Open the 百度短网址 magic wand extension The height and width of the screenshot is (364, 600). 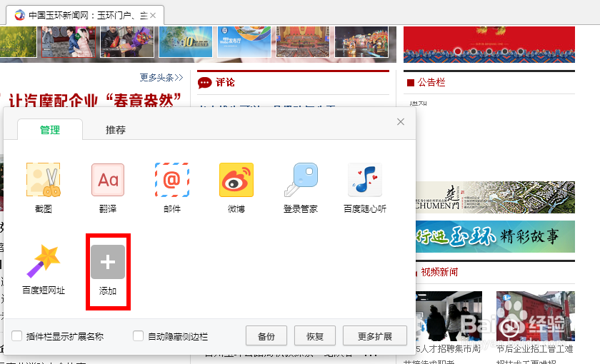click(44, 261)
